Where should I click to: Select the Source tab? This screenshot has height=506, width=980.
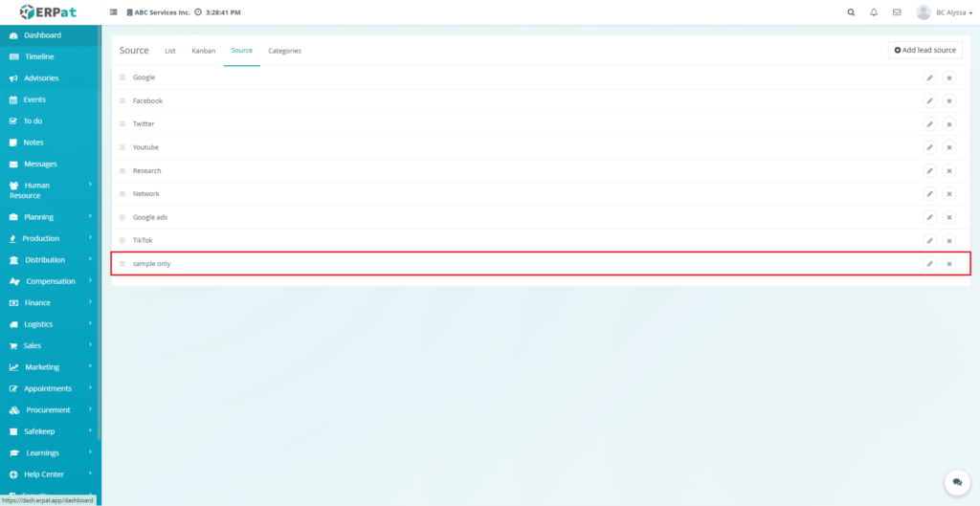coord(242,50)
